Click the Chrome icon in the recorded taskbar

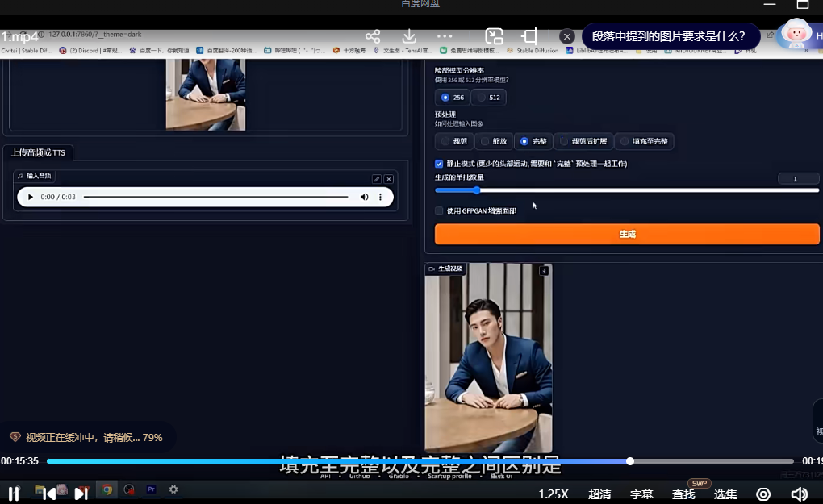pyautogui.click(x=107, y=489)
